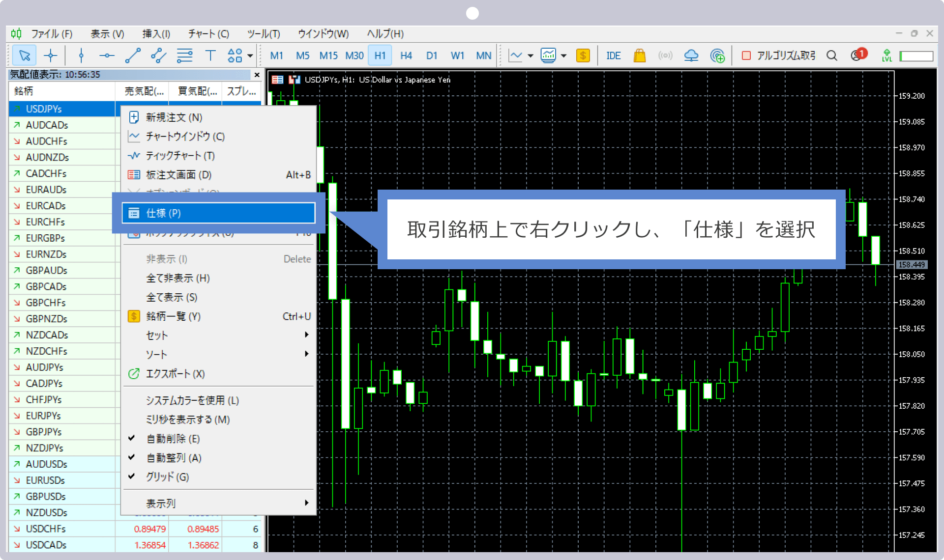Open the IDE MetaEditor button
Screen dimensions: 944x560
(613, 56)
